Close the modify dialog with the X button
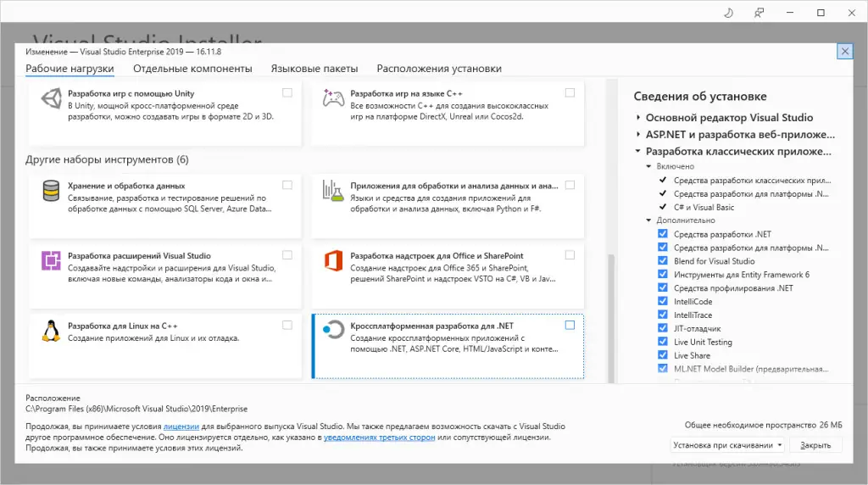Viewport: 868px width, 485px height. pos(845,52)
